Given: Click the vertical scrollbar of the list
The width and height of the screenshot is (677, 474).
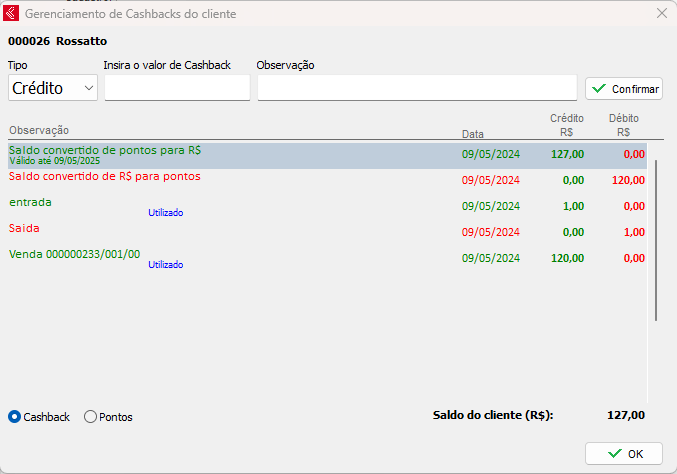Looking at the screenshot, I should pyautogui.click(x=656, y=240).
